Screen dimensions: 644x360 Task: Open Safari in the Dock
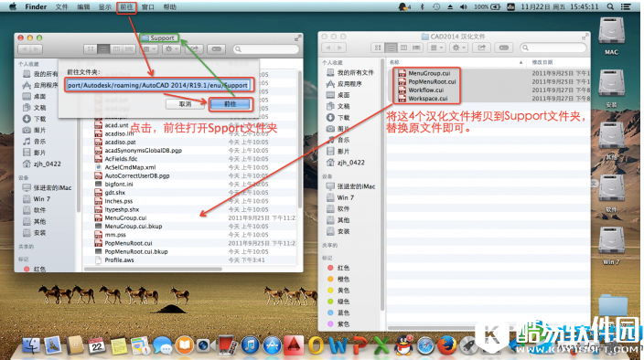(x=425, y=345)
